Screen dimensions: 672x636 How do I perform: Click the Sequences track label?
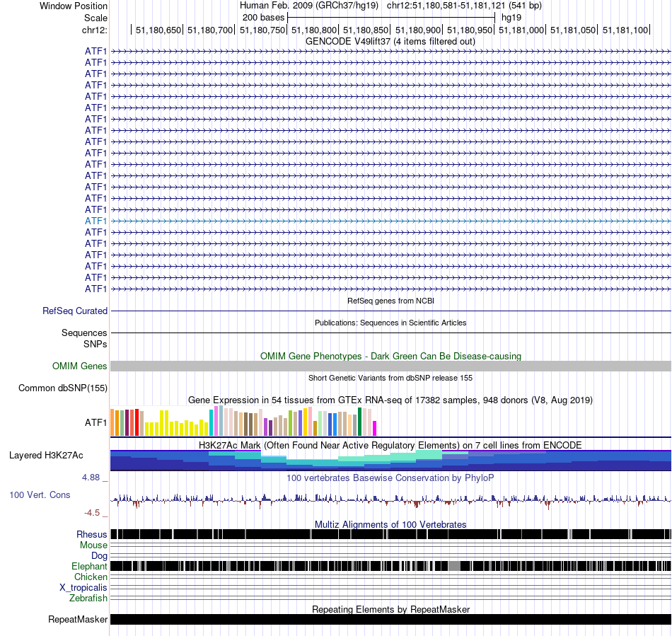click(x=84, y=333)
